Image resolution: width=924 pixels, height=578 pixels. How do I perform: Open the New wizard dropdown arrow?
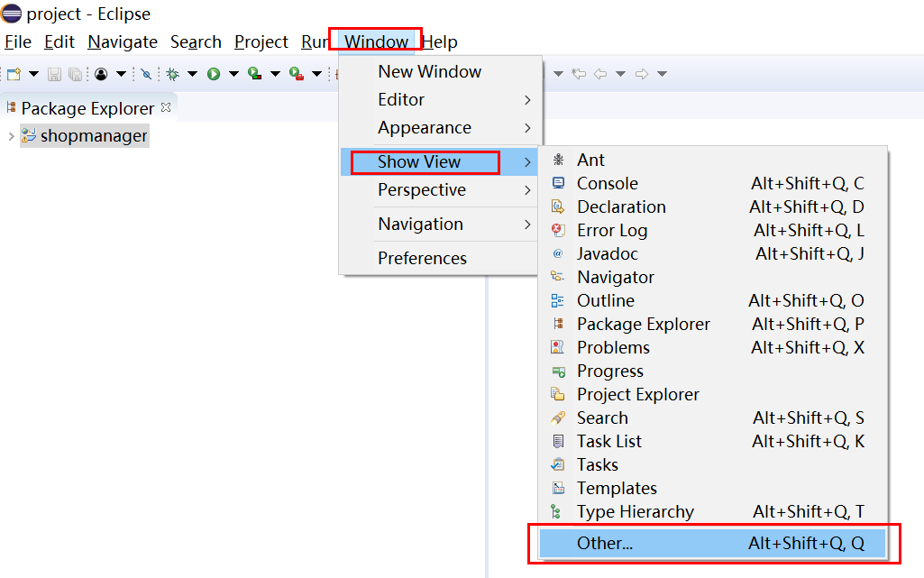click(x=33, y=74)
